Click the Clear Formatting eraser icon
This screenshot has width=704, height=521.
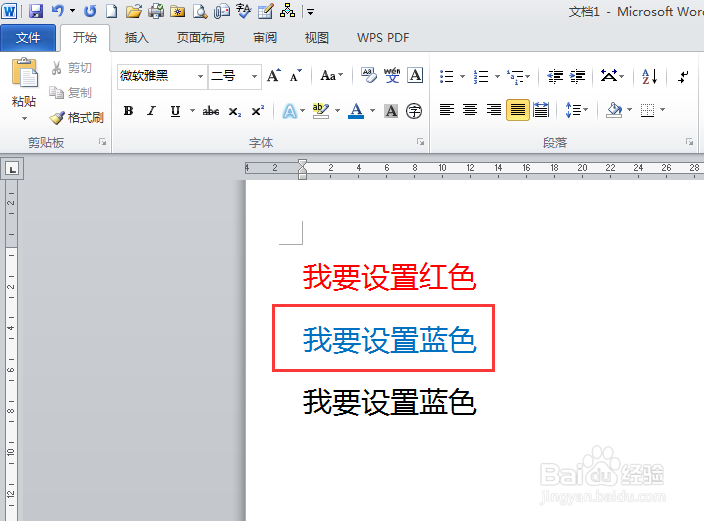[x=369, y=75]
